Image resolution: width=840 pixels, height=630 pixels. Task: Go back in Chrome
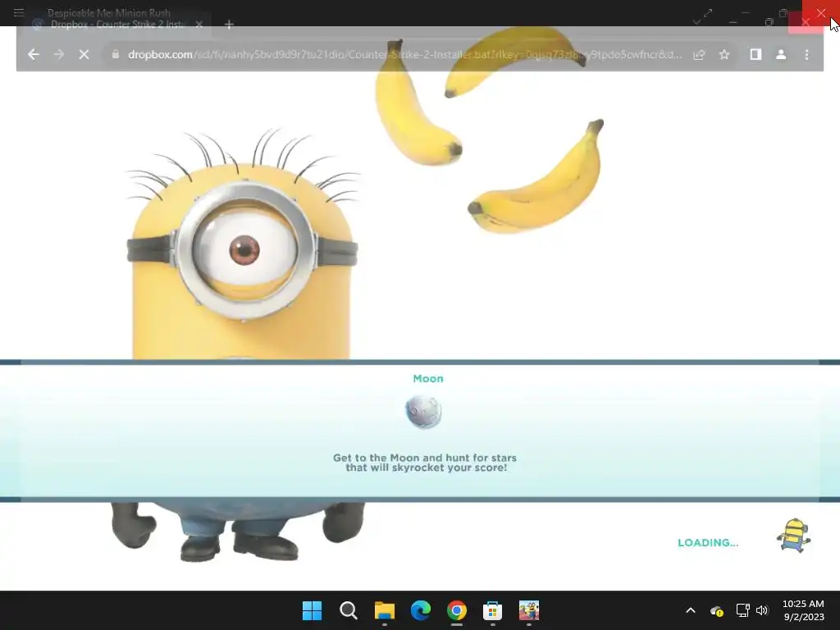[33, 55]
